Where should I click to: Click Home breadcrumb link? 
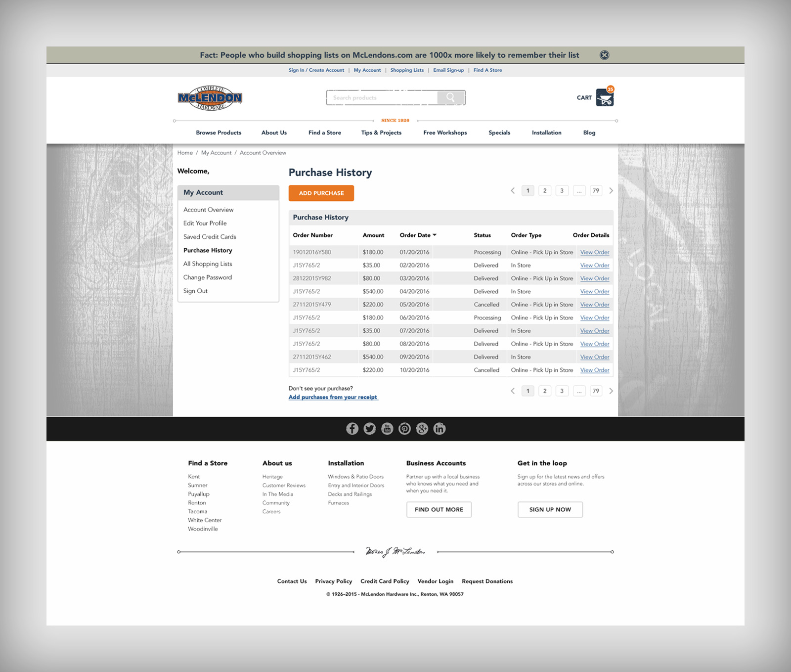tap(185, 153)
